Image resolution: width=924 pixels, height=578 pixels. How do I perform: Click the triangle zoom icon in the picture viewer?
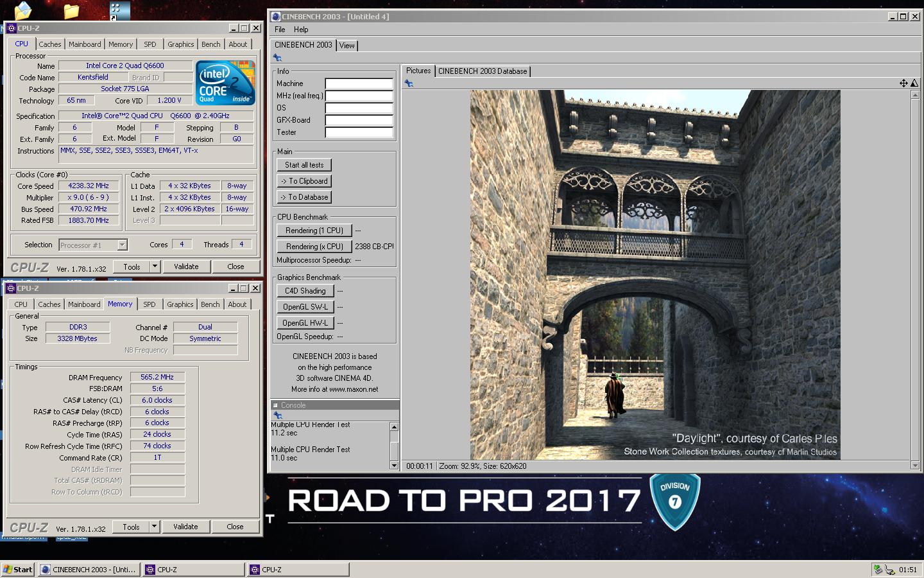pos(914,83)
